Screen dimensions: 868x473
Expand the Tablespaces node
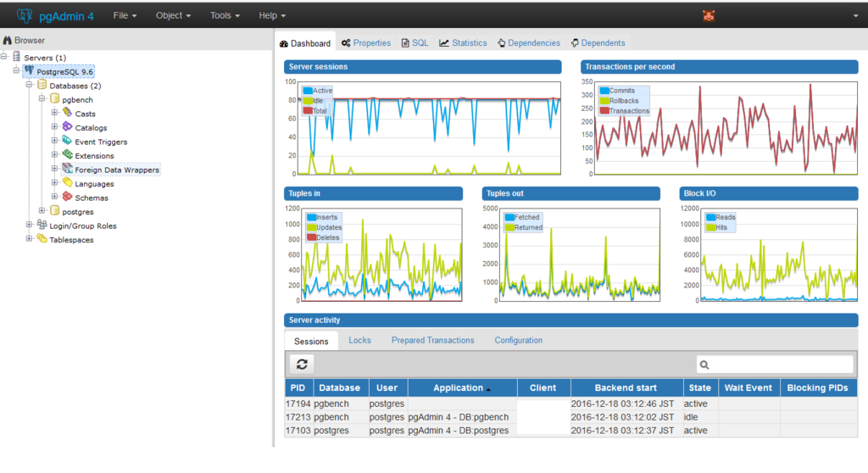coord(30,239)
